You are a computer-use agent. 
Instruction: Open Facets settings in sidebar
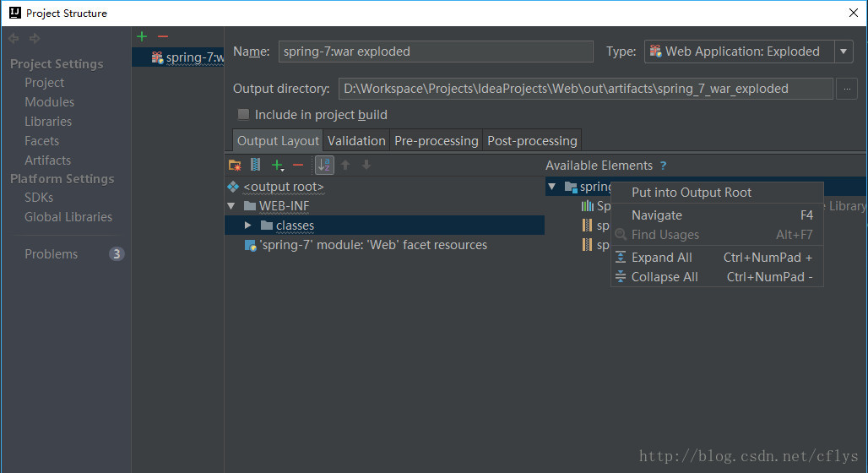(41, 141)
